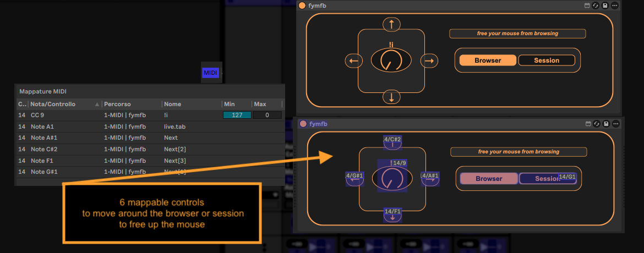Switch to Session in the top device
The height and width of the screenshot is (253, 644).
547,61
